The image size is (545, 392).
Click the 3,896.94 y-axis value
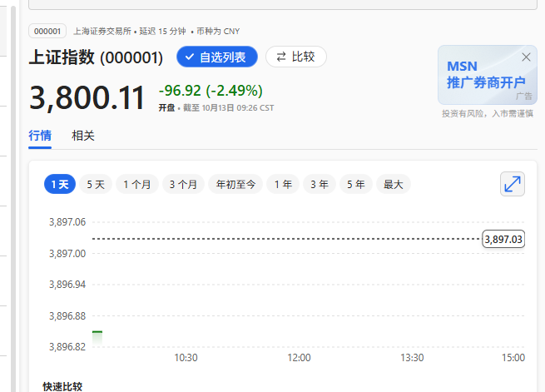(x=67, y=285)
